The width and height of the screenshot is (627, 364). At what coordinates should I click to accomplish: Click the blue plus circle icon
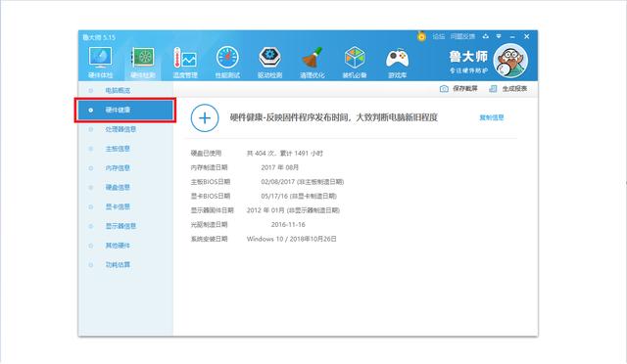pos(205,117)
